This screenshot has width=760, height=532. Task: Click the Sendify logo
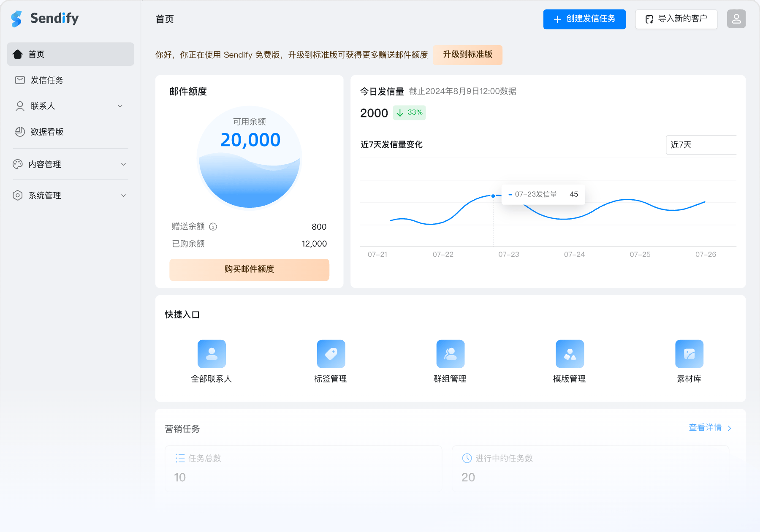pos(43,19)
